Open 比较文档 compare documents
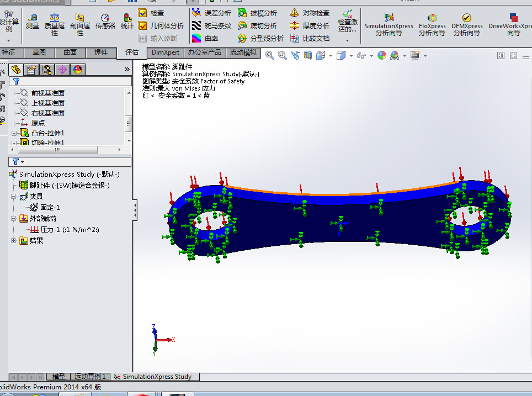 310,38
